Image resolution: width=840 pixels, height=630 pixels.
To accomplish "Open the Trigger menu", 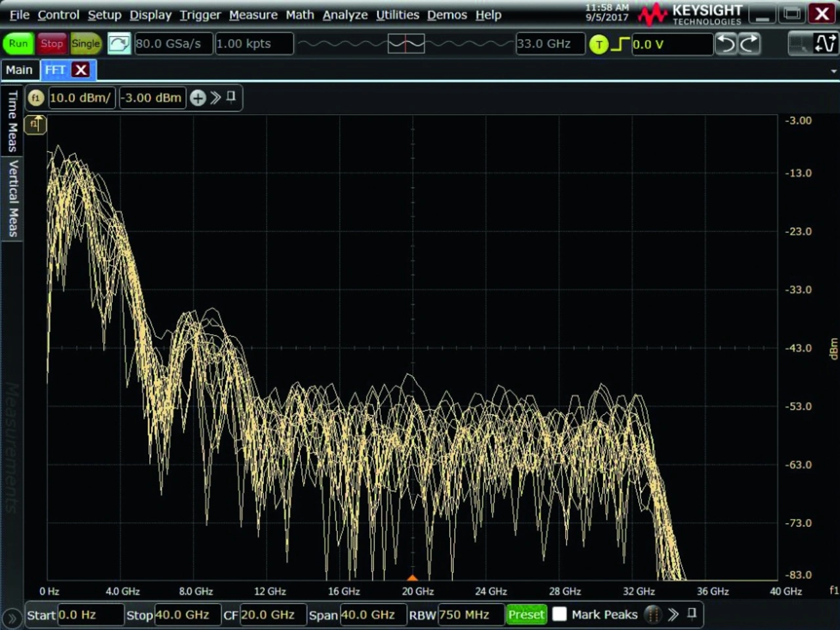I will [x=200, y=14].
